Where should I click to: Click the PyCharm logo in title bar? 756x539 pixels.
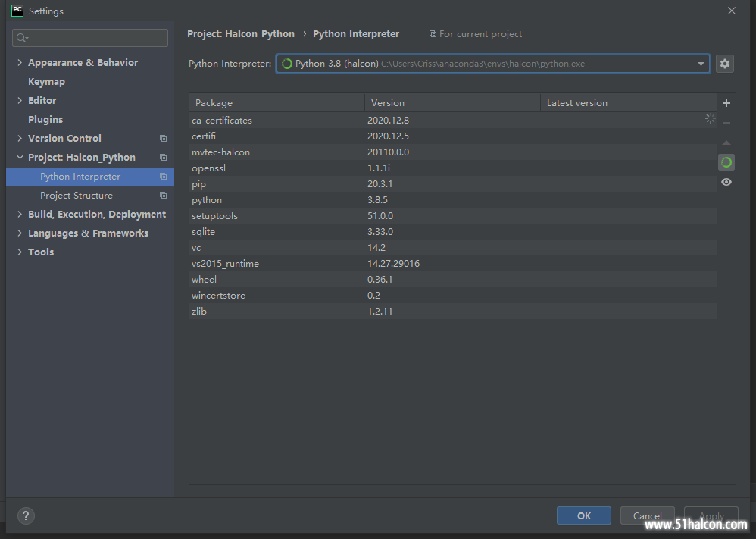(17, 11)
